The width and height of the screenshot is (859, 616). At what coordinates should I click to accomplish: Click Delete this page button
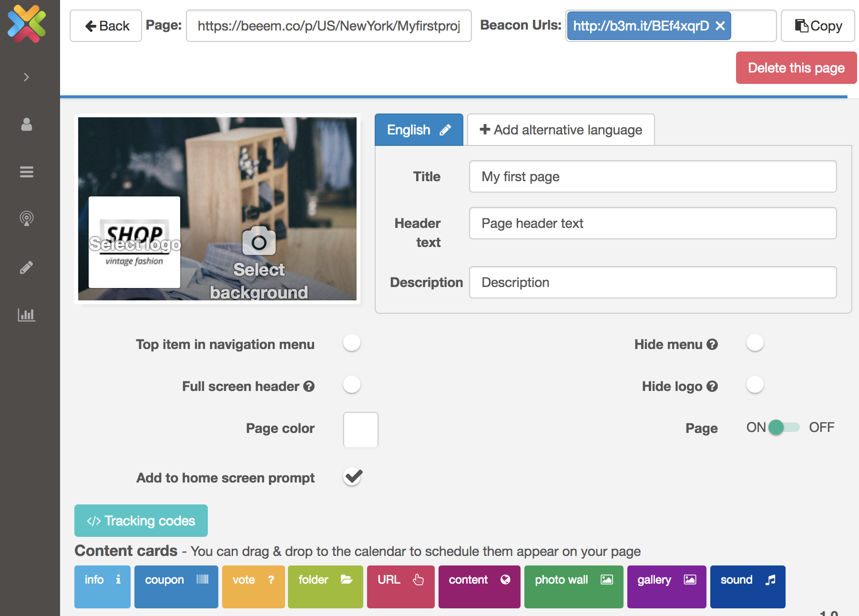[796, 68]
